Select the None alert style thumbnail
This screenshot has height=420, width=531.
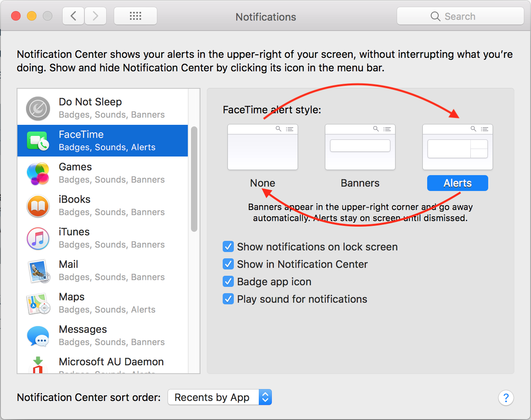(262, 147)
